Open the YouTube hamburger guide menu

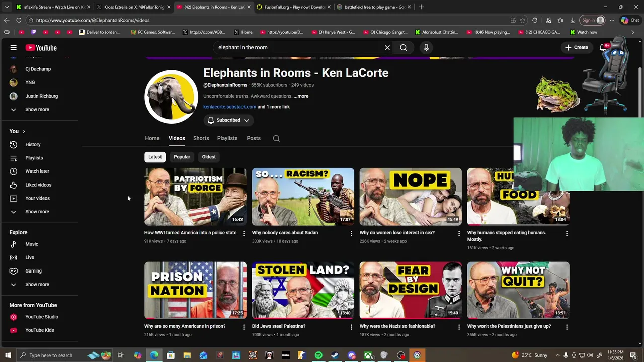coord(14,48)
